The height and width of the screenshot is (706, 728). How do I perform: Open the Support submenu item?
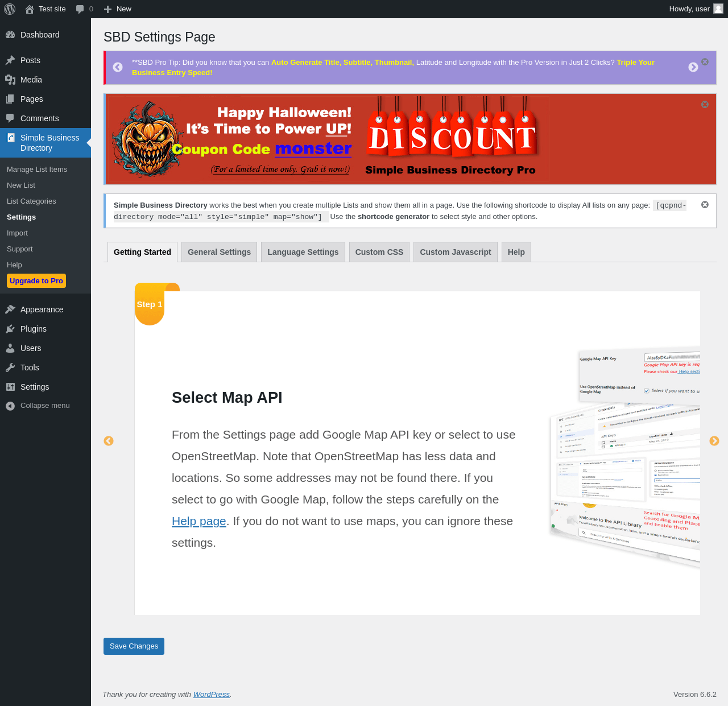click(45, 249)
